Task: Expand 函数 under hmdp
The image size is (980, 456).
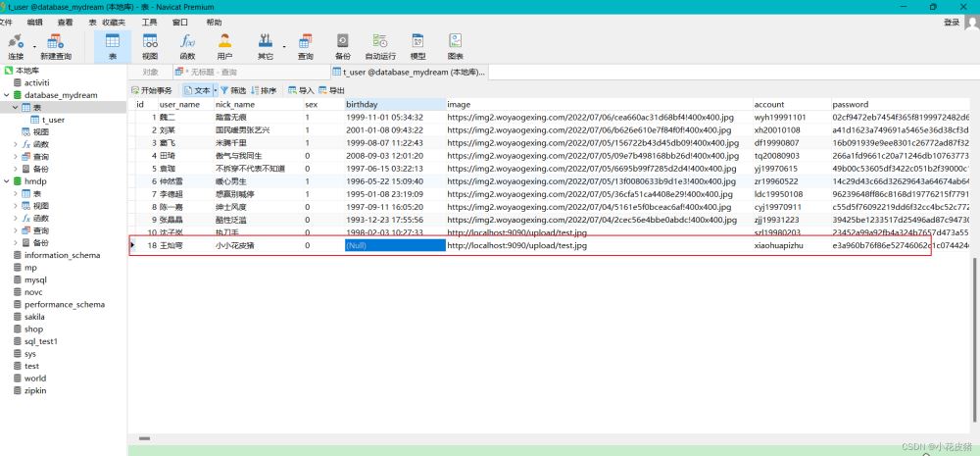Action: pos(16,219)
